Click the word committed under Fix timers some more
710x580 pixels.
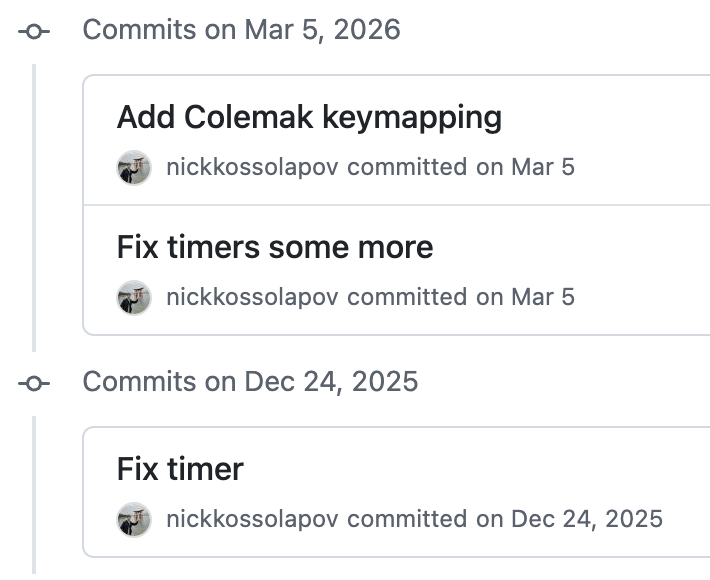point(407,297)
